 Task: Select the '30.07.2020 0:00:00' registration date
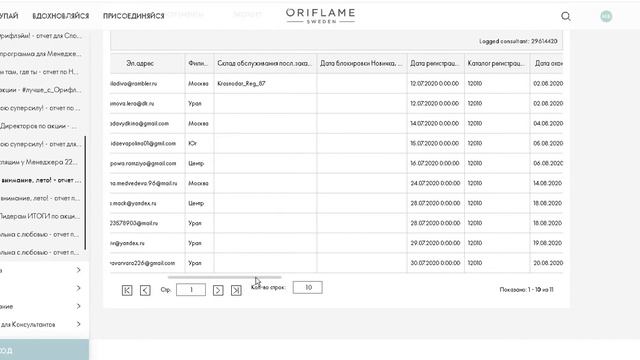point(435,263)
